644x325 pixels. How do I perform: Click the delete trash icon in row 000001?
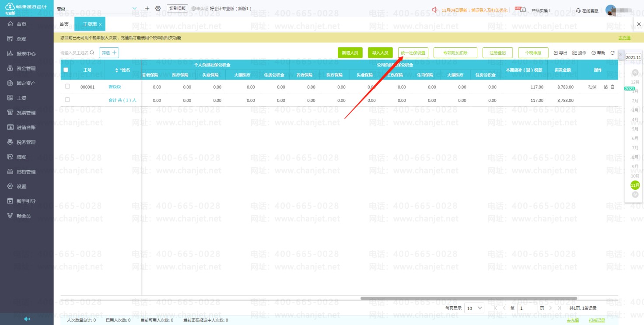tap(612, 87)
